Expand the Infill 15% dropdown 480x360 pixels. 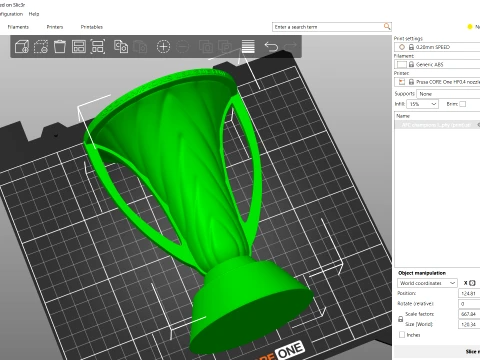422,104
